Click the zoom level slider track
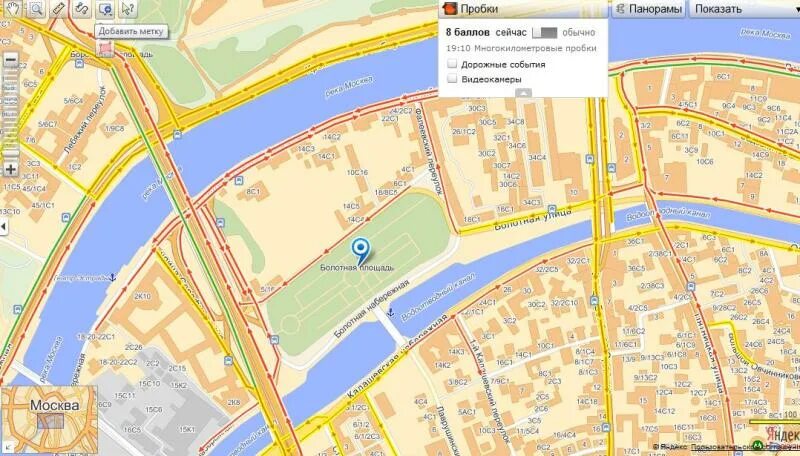Image resolution: width=800 pixels, height=456 pixels. pyautogui.click(x=10, y=114)
